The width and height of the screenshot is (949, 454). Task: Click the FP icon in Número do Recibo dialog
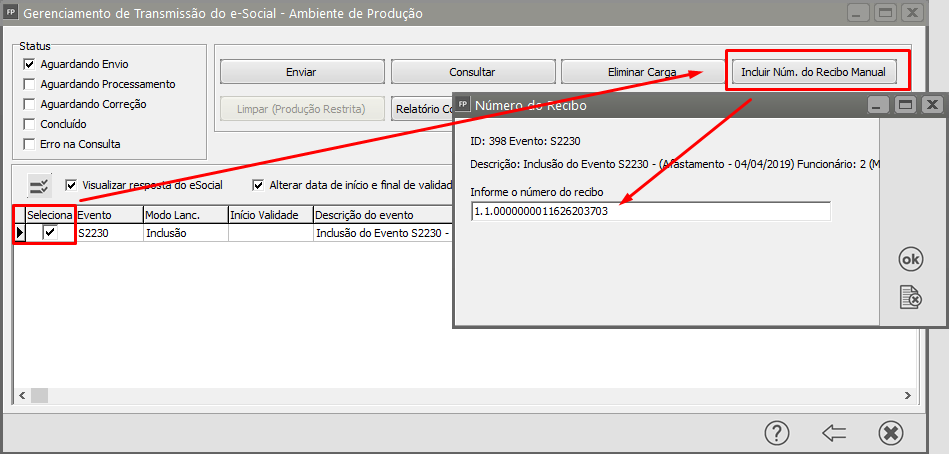(x=463, y=105)
